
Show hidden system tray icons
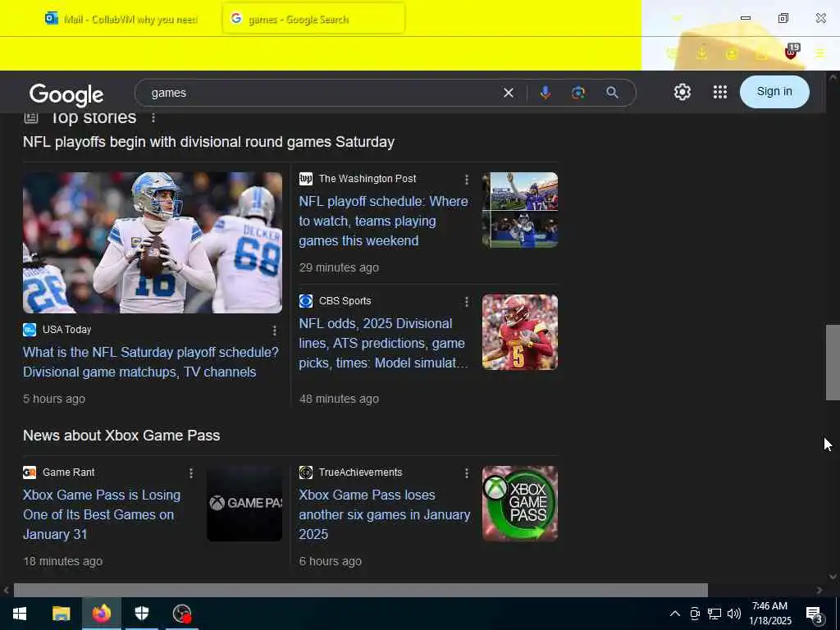point(675,614)
